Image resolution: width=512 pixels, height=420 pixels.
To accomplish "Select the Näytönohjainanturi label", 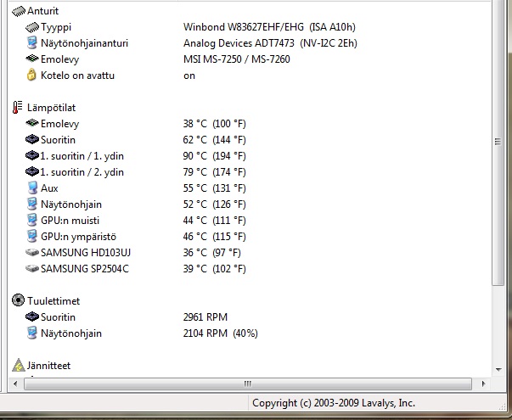I will point(84,43).
